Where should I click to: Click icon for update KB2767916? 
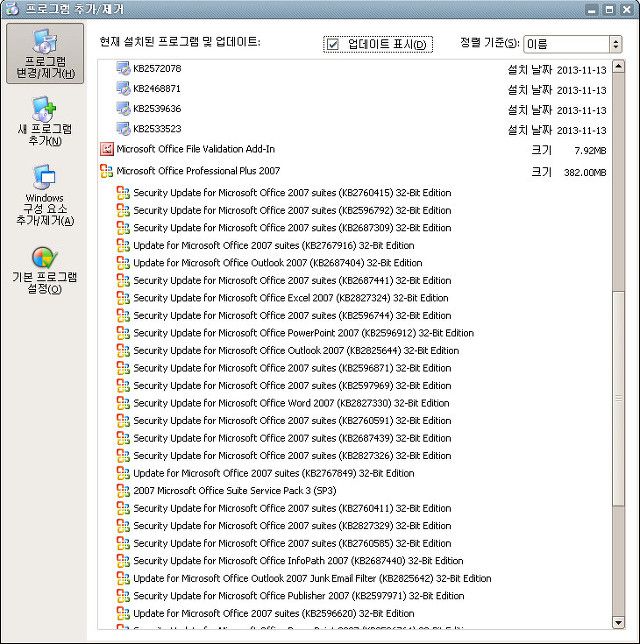[123, 245]
